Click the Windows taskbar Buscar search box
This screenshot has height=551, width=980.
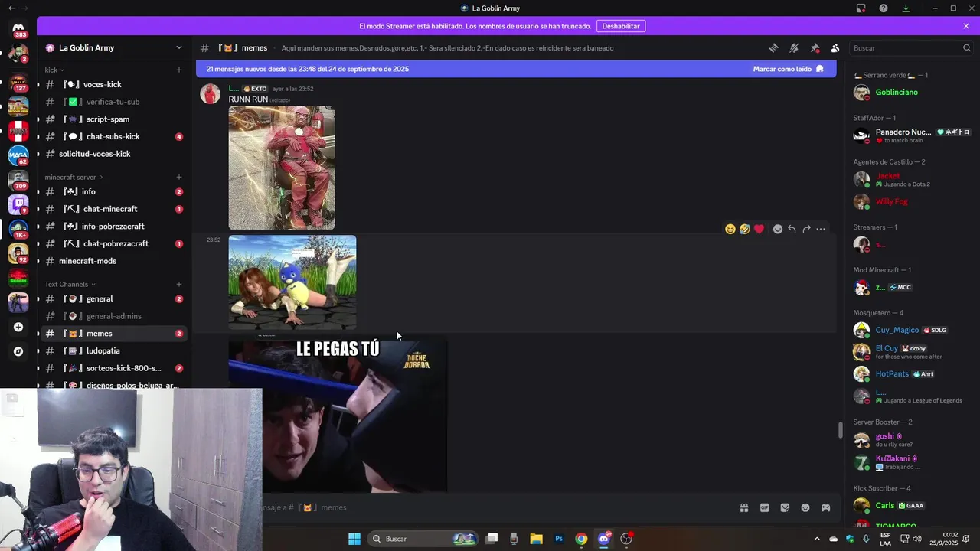(422, 539)
